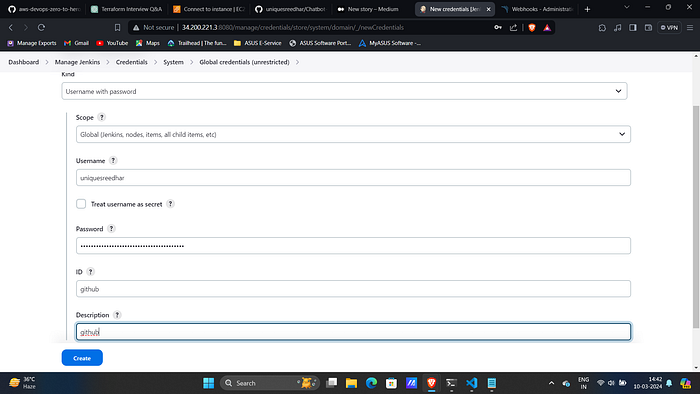Switch to Connect to instance EC2 tab
This screenshot has width=700, height=394.
click(209, 9)
